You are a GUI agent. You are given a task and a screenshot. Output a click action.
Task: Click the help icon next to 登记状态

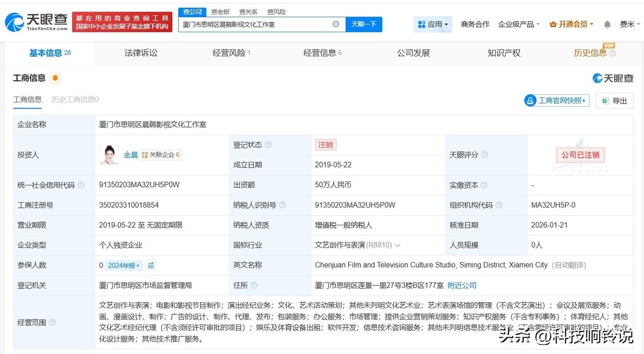268,145
